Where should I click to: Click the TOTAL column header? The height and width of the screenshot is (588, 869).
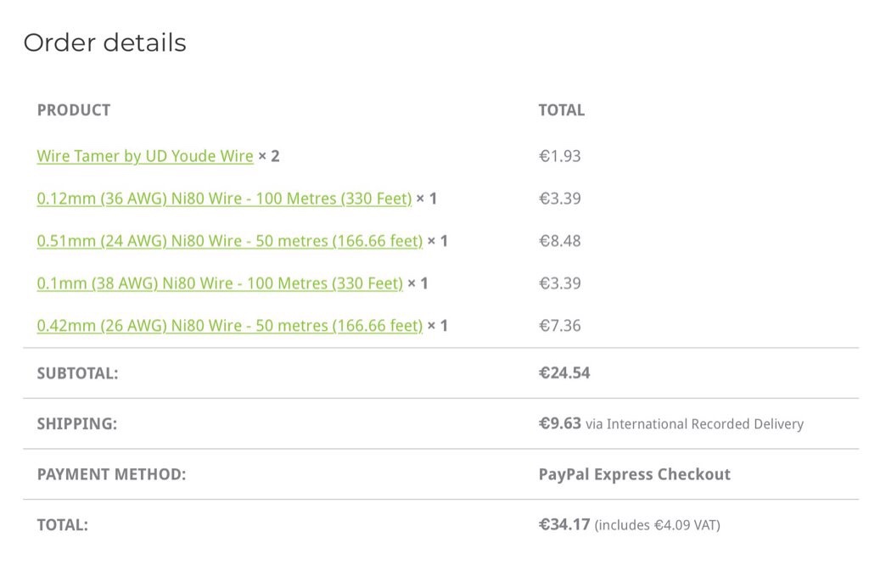coord(561,110)
